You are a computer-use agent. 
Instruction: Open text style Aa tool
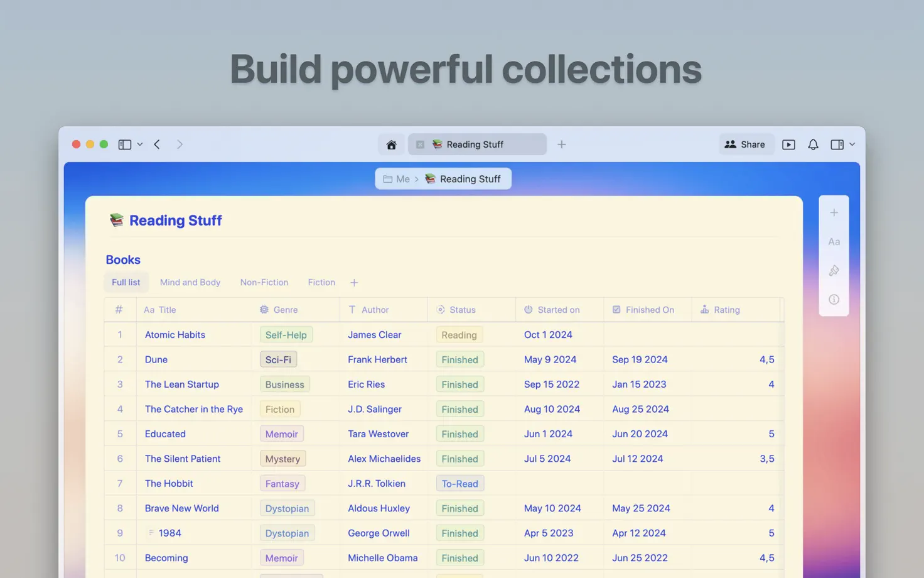tap(834, 242)
